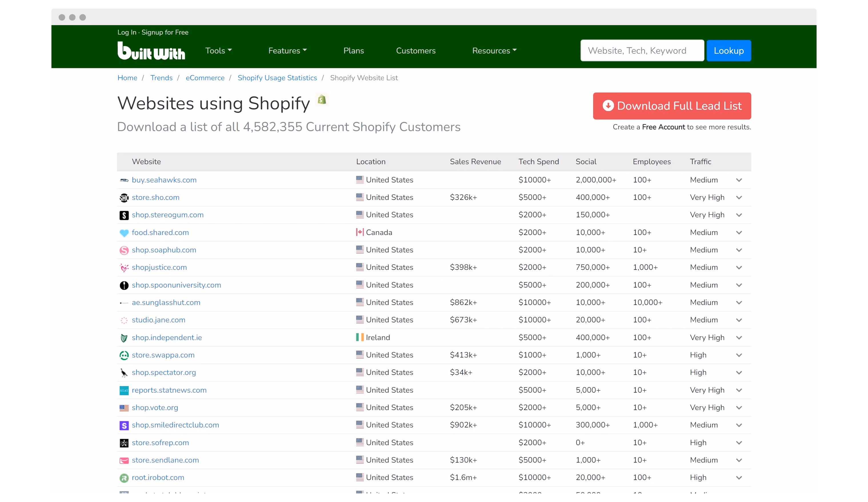
Task: Expand the buy.seahawks.com row chevron
Action: coord(739,180)
